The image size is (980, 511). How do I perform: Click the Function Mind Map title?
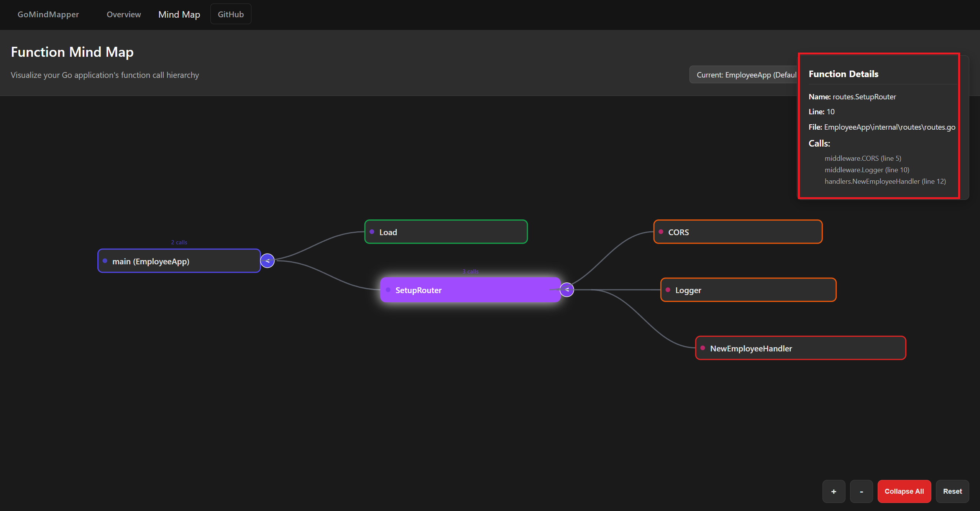tap(72, 52)
